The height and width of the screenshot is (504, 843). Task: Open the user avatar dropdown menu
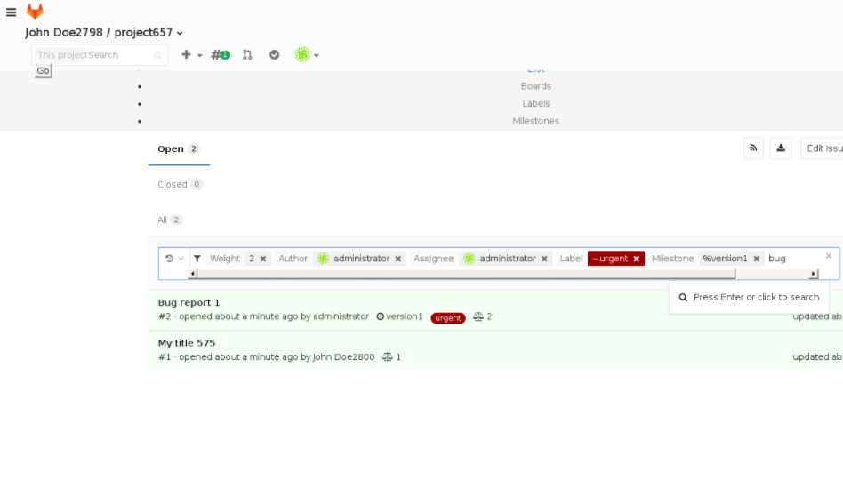[307, 55]
